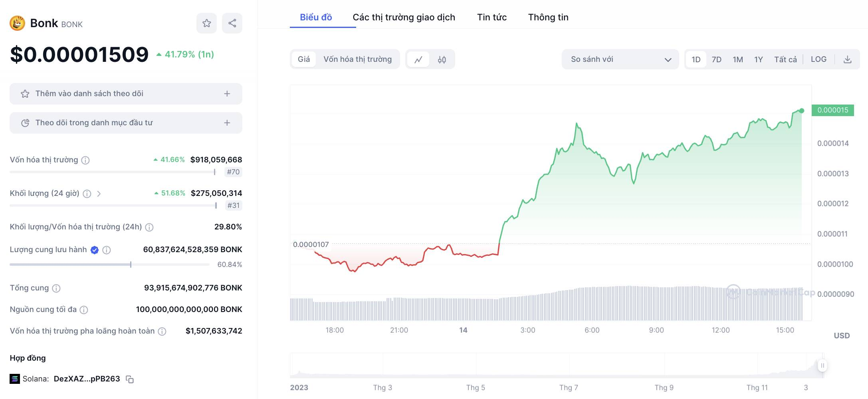Image resolution: width=868 pixels, height=399 pixels.
Task: Click Thêm vào danh sách theo dõi
Action: click(x=126, y=94)
